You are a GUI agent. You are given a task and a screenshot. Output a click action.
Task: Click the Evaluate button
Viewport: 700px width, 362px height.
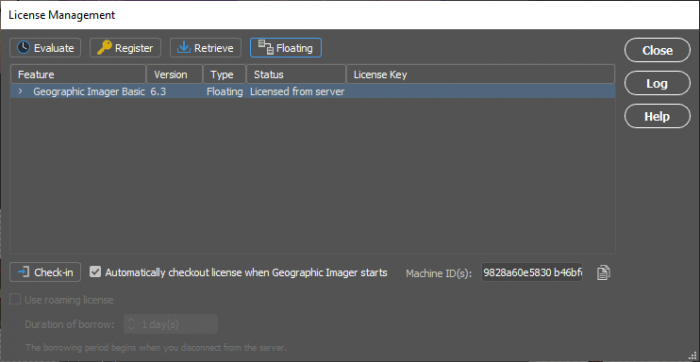tap(45, 48)
